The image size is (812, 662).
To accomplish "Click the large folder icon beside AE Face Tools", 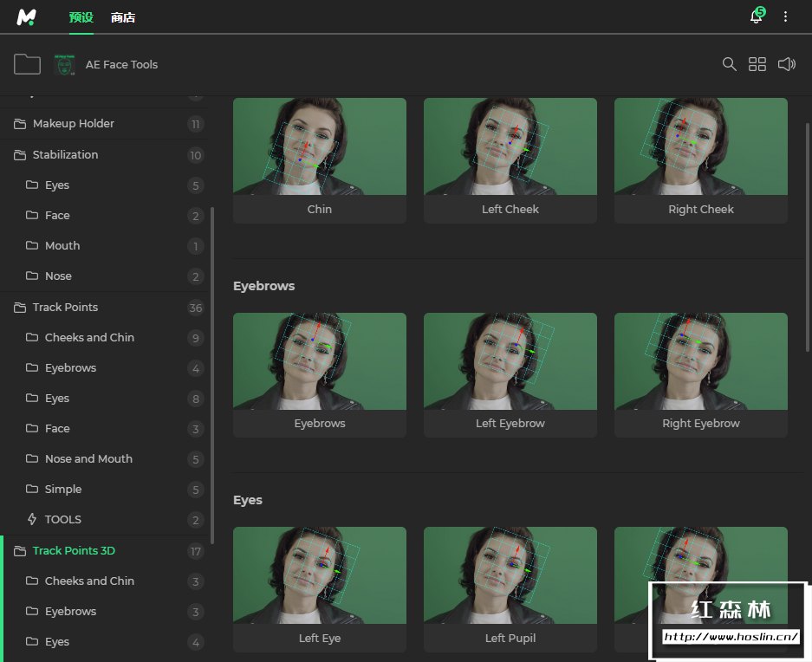I will pyautogui.click(x=28, y=64).
